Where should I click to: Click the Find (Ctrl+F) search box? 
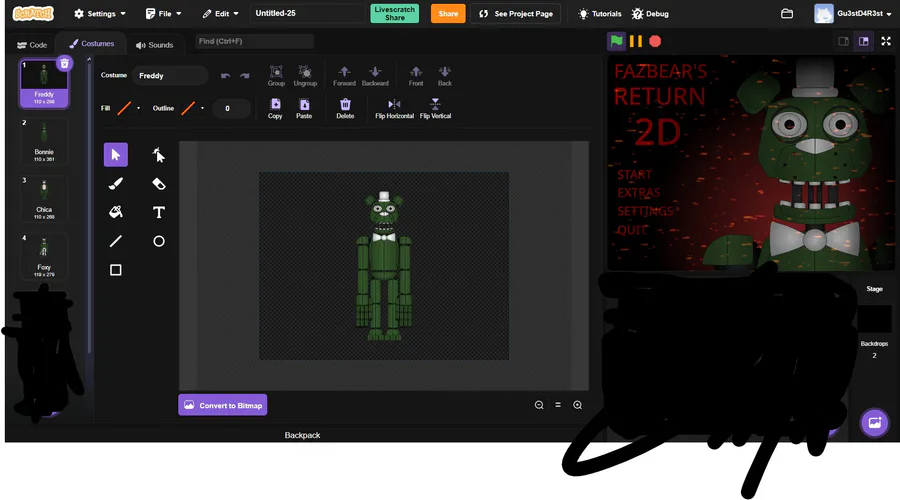click(254, 41)
